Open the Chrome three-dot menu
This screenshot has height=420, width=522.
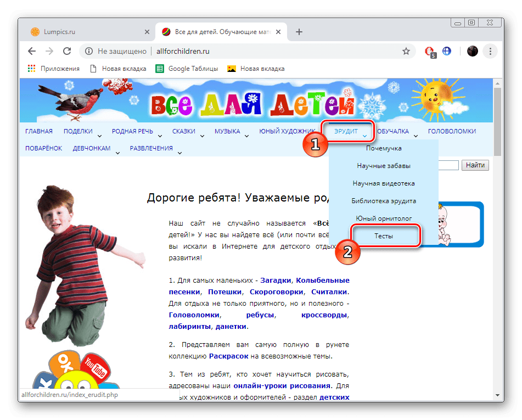point(490,51)
